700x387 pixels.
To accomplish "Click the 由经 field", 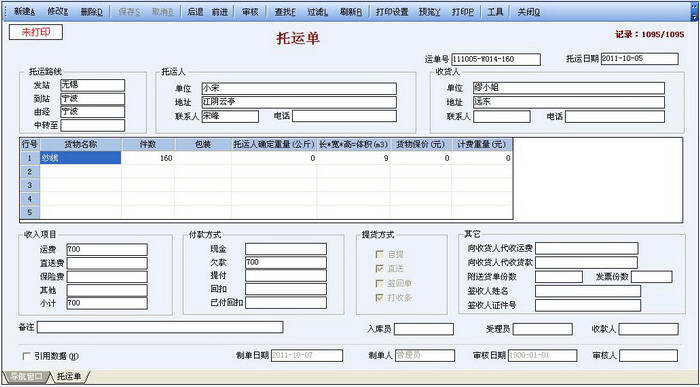I will [92, 112].
